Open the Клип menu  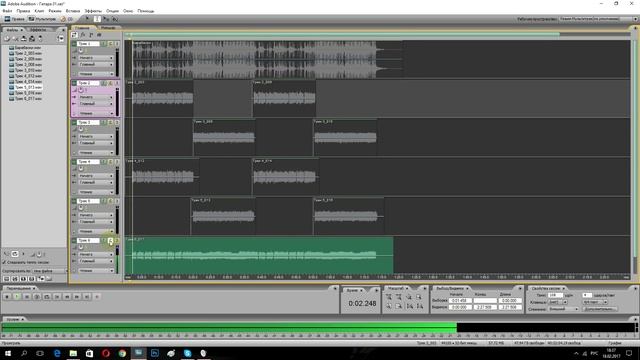[39, 11]
